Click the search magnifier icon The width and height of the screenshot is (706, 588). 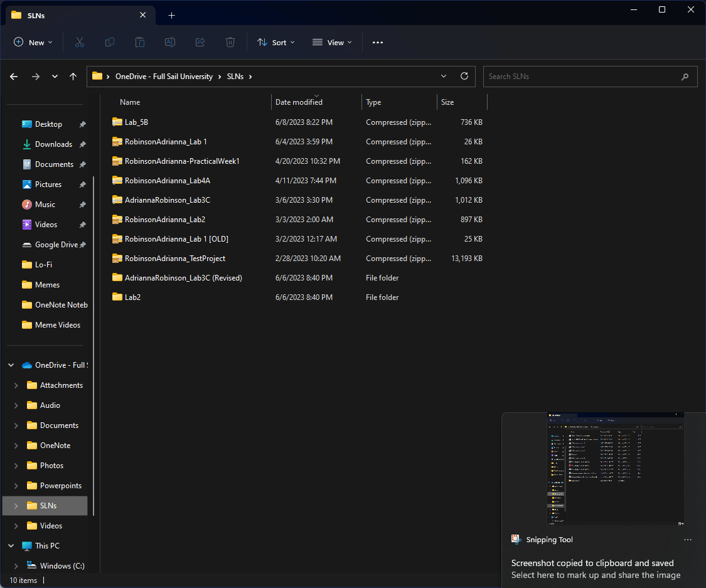[x=685, y=77]
